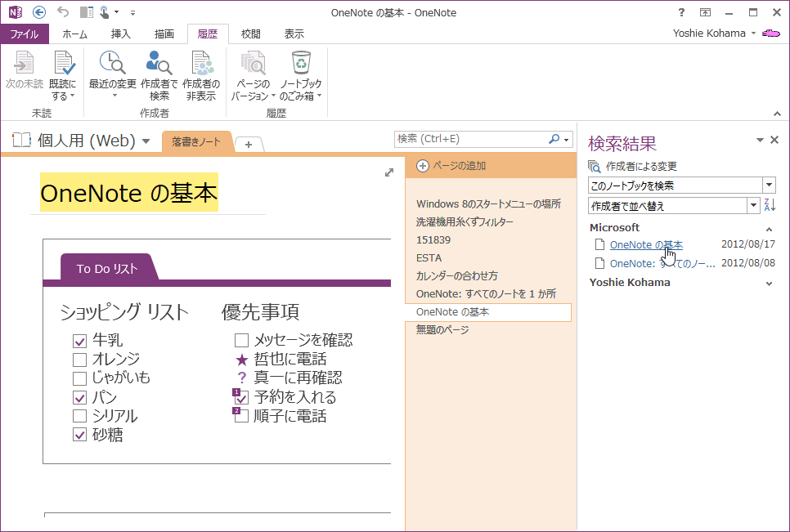The width and height of the screenshot is (790, 532).
Task: Open the Quick Access Toolbar customize dropdown
Action: pyautogui.click(x=132, y=12)
